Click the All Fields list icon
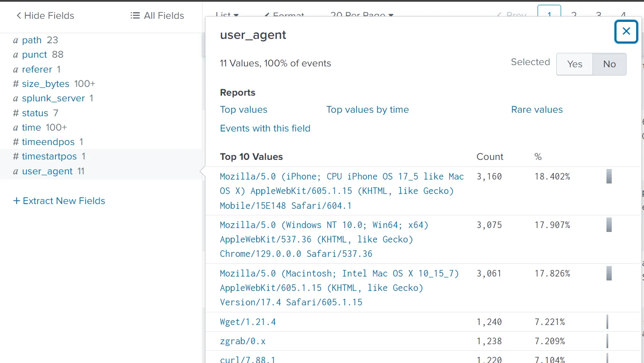The height and width of the screenshot is (363, 644). coord(135,16)
